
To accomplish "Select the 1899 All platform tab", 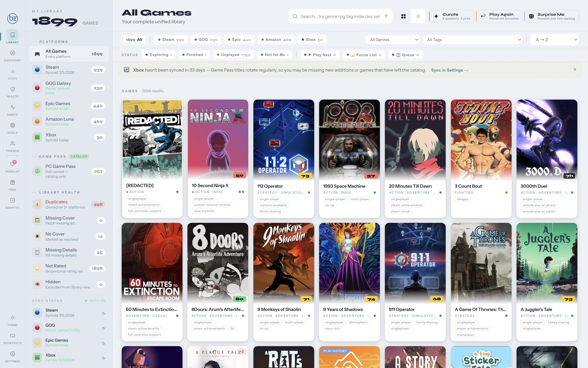I will pos(134,40).
